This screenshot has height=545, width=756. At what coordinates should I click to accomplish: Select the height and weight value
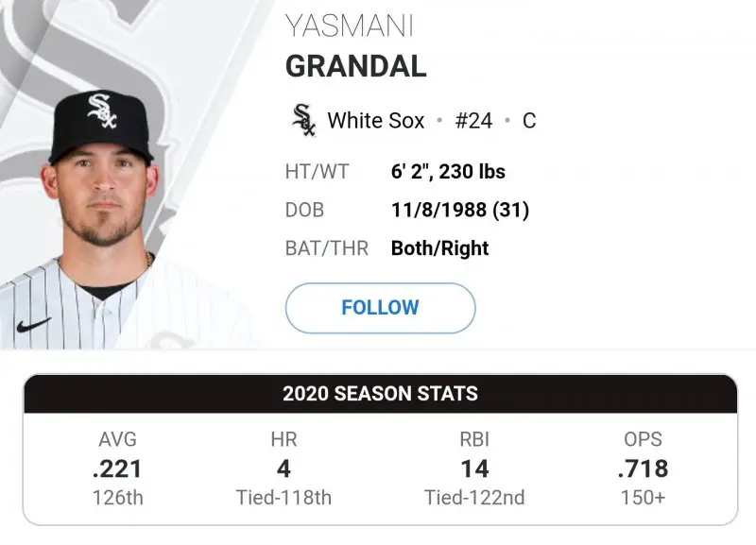(448, 172)
